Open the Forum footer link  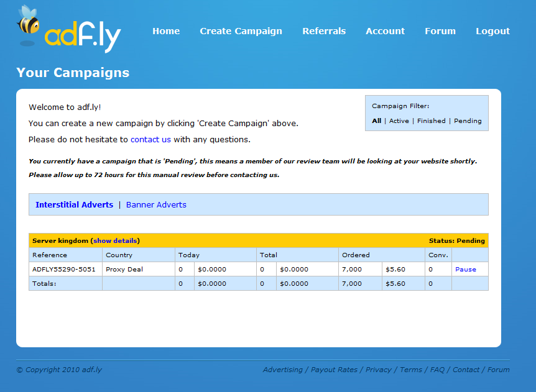[x=499, y=370]
